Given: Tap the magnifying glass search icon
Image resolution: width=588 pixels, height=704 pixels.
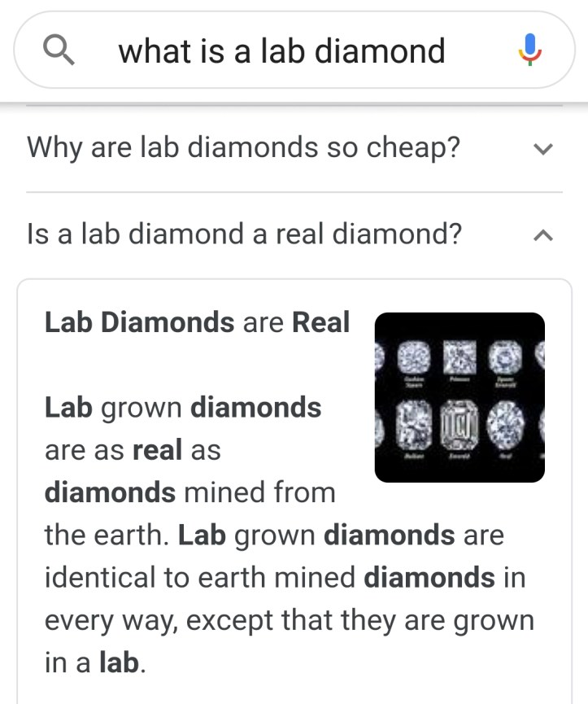Looking at the screenshot, I should pos(59,50).
